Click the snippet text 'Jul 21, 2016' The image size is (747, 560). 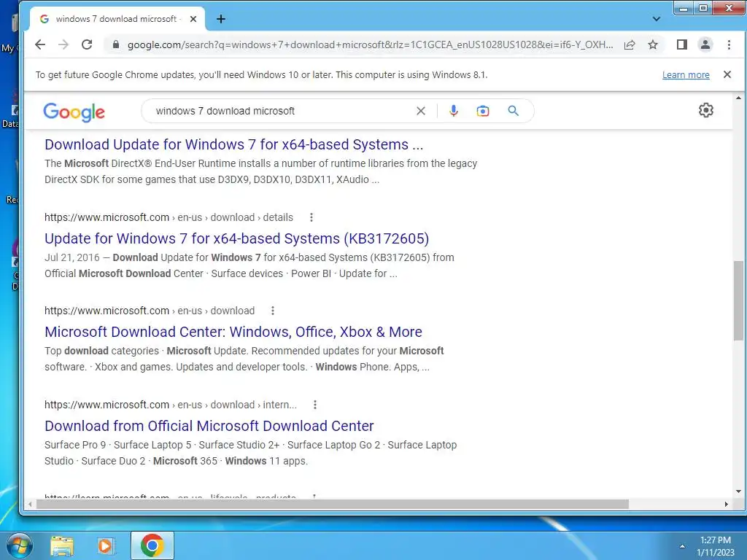point(72,257)
